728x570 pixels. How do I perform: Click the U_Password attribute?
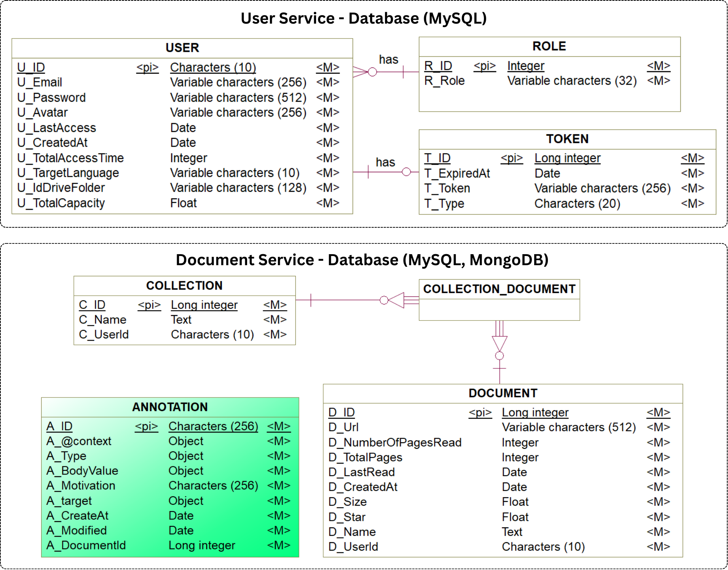pyautogui.click(x=51, y=98)
